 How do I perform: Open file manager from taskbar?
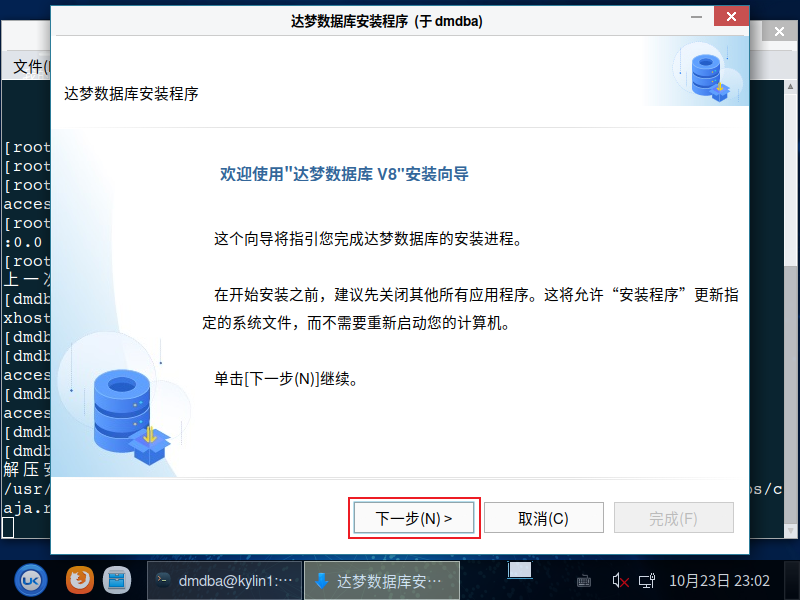tap(117, 580)
